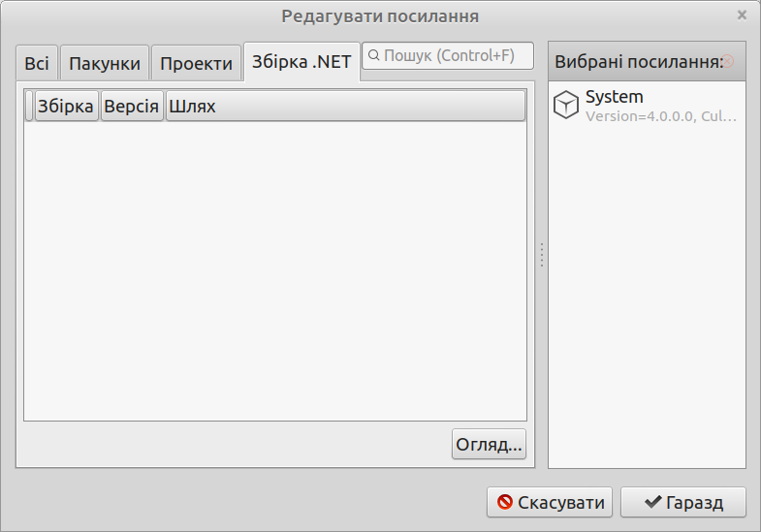761x532 pixels.
Task: Select the Проекти tab
Action: (196, 63)
